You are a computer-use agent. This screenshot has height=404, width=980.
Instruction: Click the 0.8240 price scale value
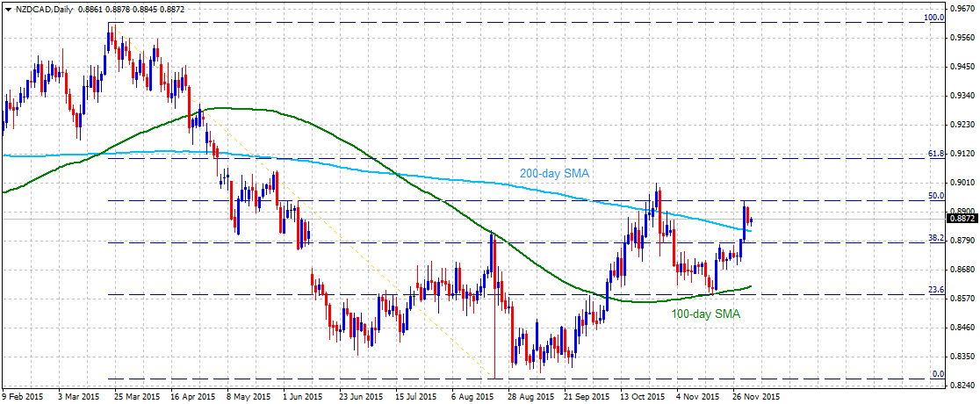tap(962, 386)
